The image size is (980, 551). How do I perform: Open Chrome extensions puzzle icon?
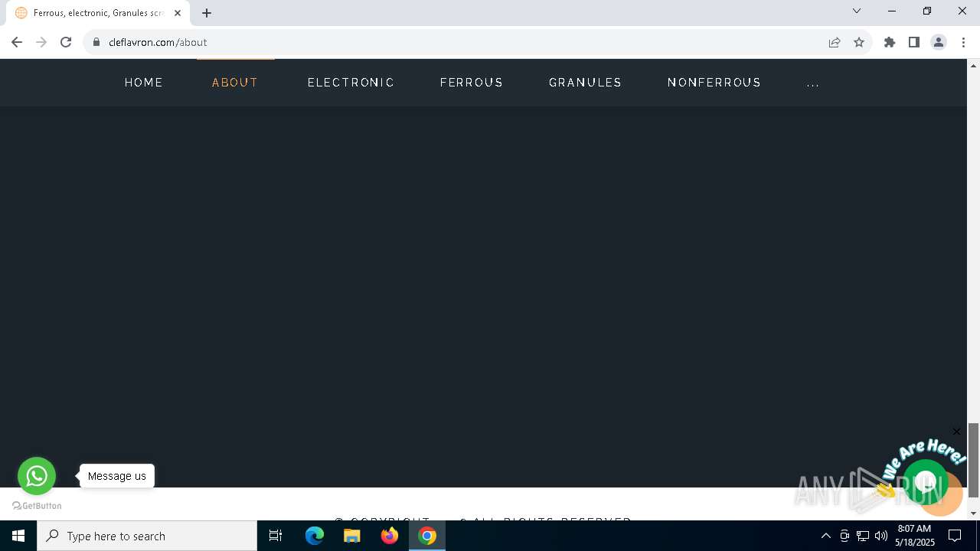tap(890, 42)
